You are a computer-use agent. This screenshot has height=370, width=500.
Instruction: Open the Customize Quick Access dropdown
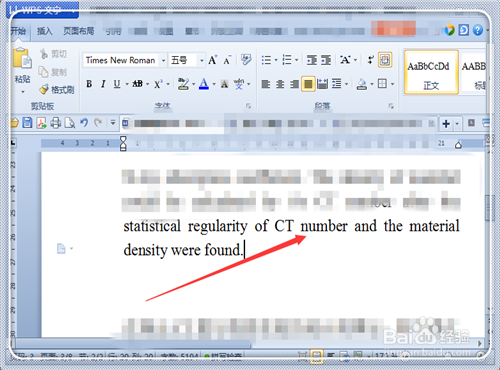tap(113, 123)
